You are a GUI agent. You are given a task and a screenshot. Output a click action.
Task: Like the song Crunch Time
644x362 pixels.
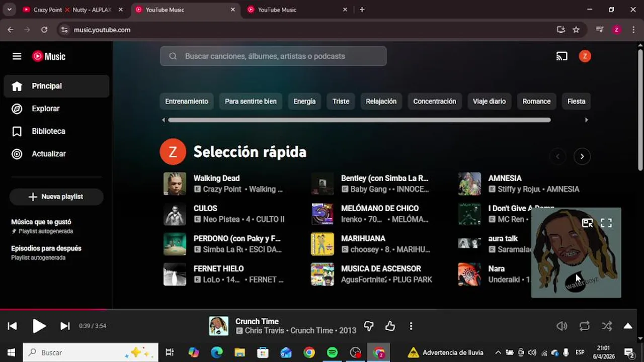click(x=390, y=326)
